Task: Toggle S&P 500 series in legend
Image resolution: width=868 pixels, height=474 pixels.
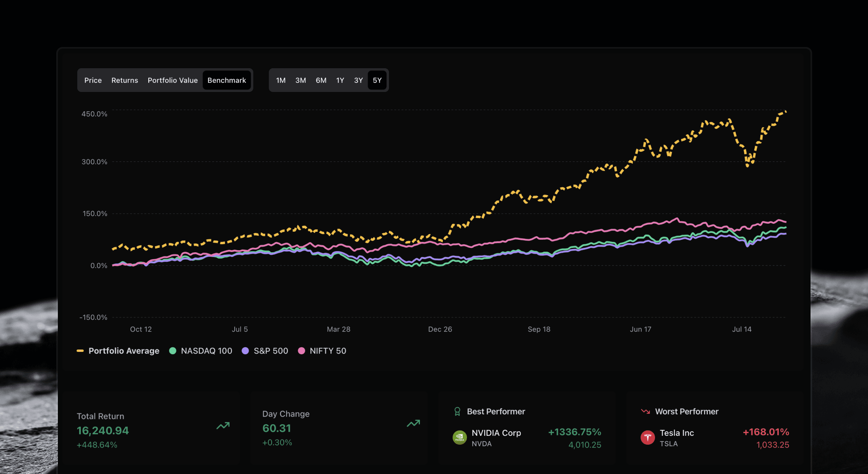Action: (x=270, y=351)
